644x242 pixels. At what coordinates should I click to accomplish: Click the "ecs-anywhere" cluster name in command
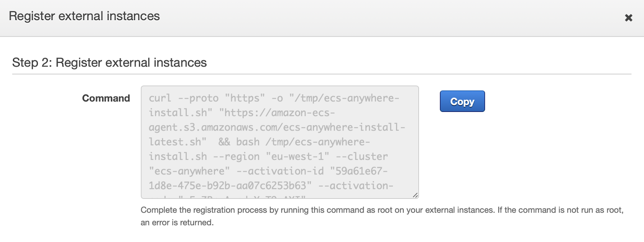tap(189, 171)
